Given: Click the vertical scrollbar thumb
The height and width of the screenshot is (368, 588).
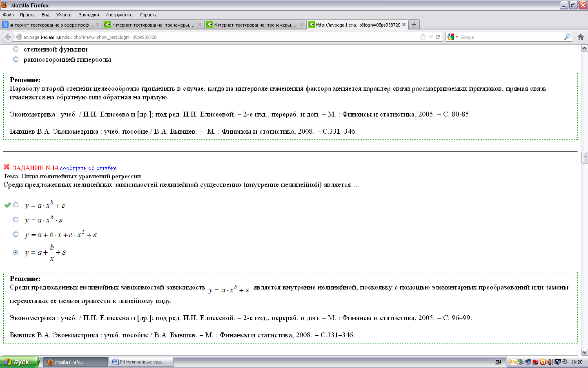Looking at the screenshot, I should [x=584, y=157].
